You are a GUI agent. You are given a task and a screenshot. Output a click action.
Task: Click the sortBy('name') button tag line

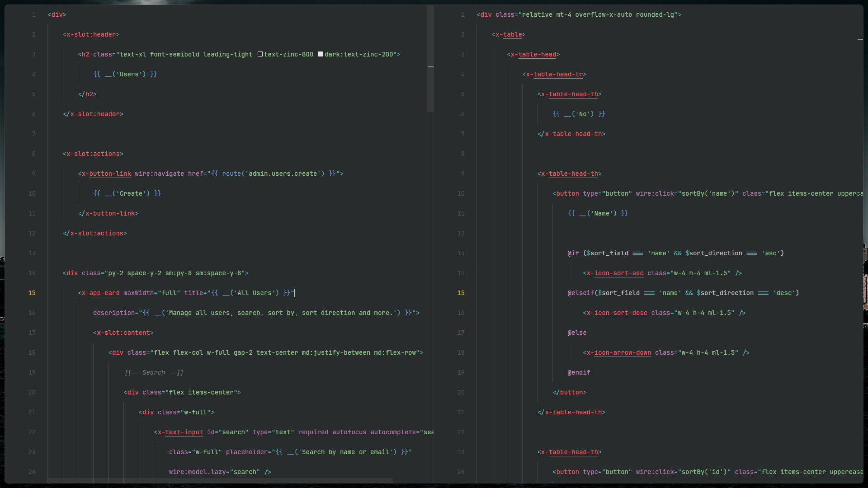click(x=708, y=194)
